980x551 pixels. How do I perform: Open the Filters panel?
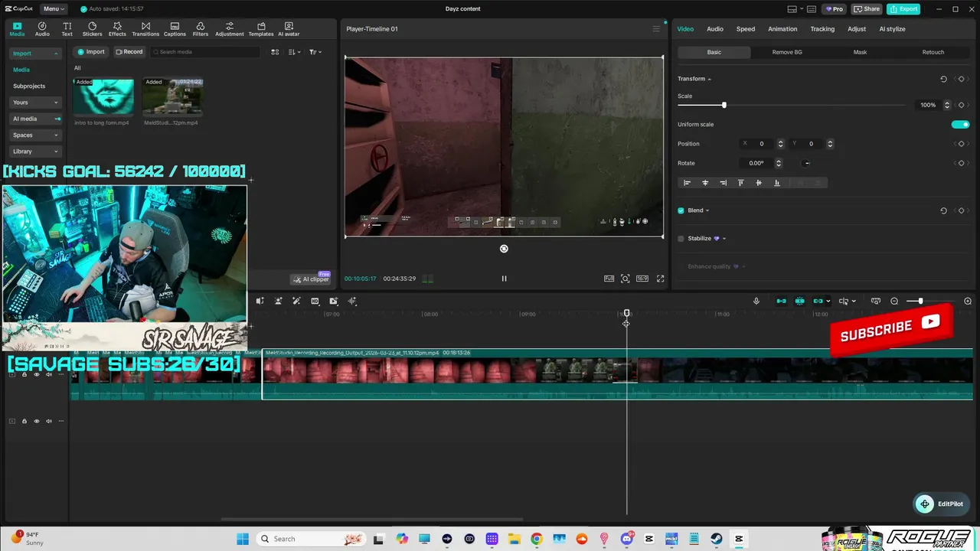pos(201,29)
